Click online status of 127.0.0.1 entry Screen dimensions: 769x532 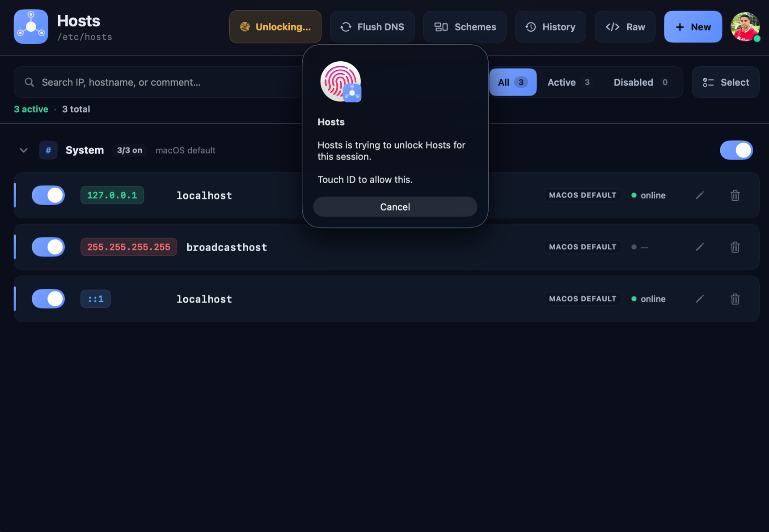(x=649, y=195)
